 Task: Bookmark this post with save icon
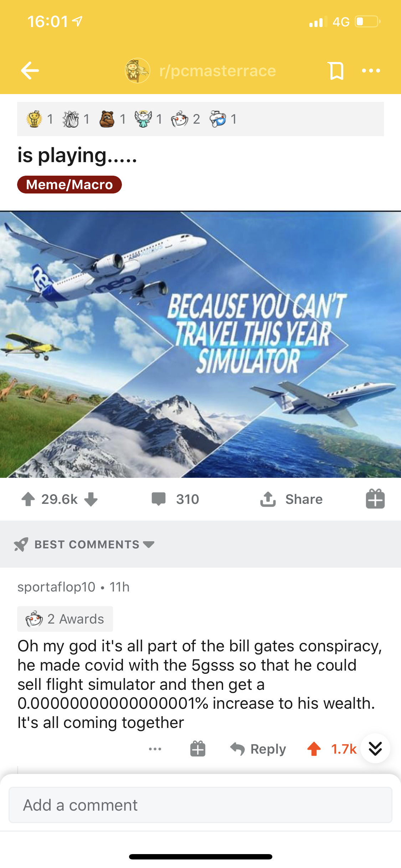point(336,71)
